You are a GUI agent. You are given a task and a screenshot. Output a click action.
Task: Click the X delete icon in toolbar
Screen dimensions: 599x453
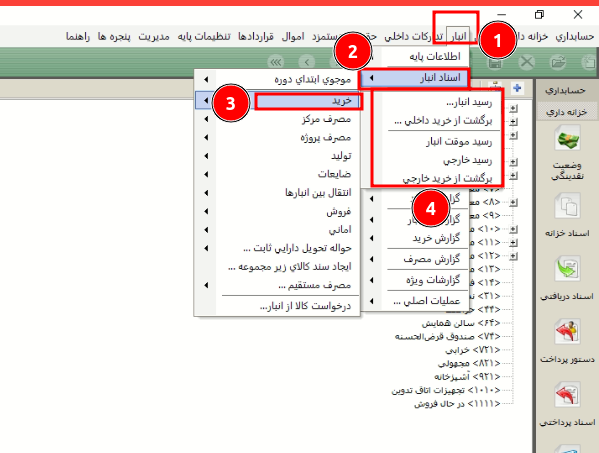(527, 62)
